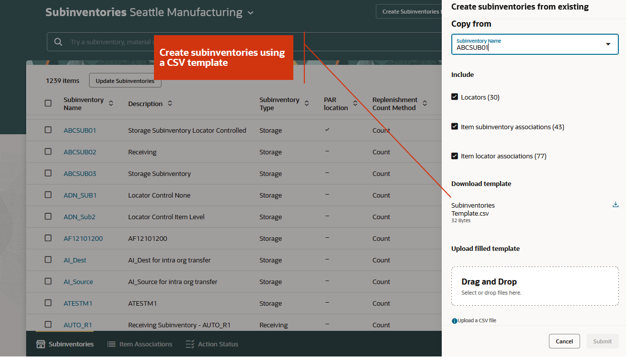Open the ABCSUB03 subinventory link
644x362 pixels.
pos(79,173)
